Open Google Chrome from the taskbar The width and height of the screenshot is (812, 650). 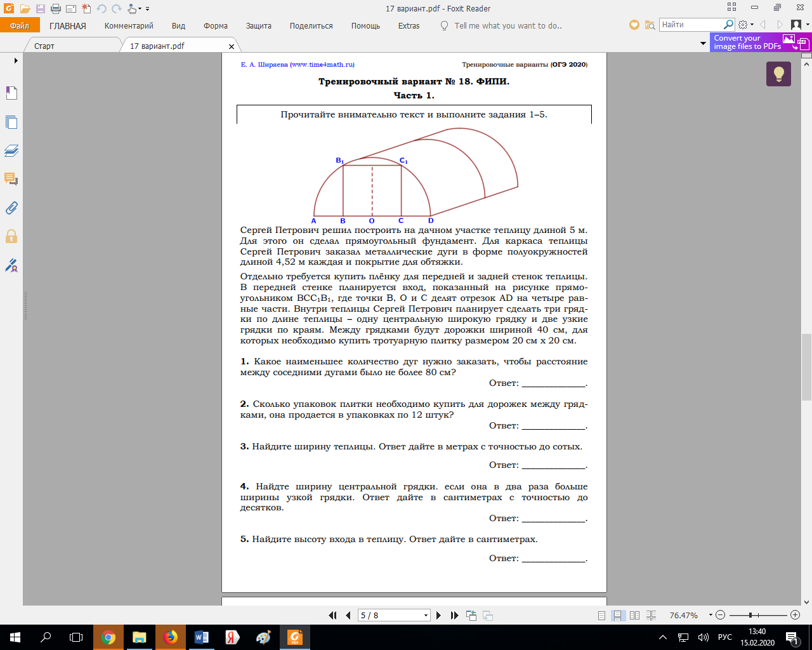click(x=108, y=637)
